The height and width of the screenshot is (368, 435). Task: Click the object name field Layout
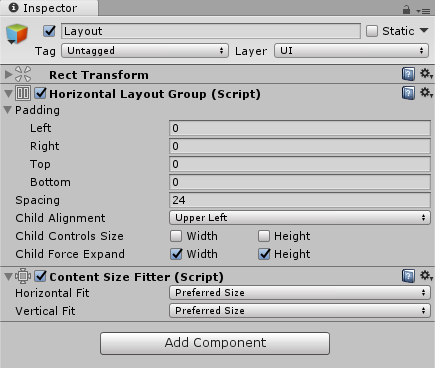[x=211, y=31]
